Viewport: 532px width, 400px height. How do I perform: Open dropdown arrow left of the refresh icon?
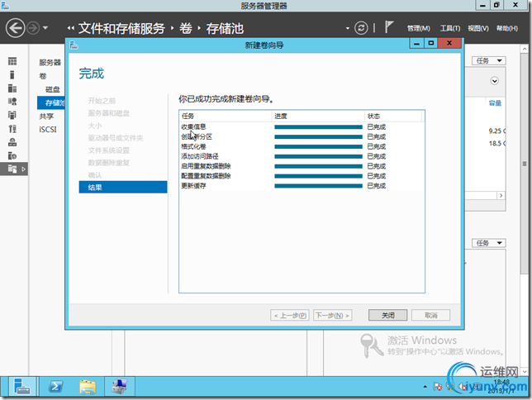[348, 28]
